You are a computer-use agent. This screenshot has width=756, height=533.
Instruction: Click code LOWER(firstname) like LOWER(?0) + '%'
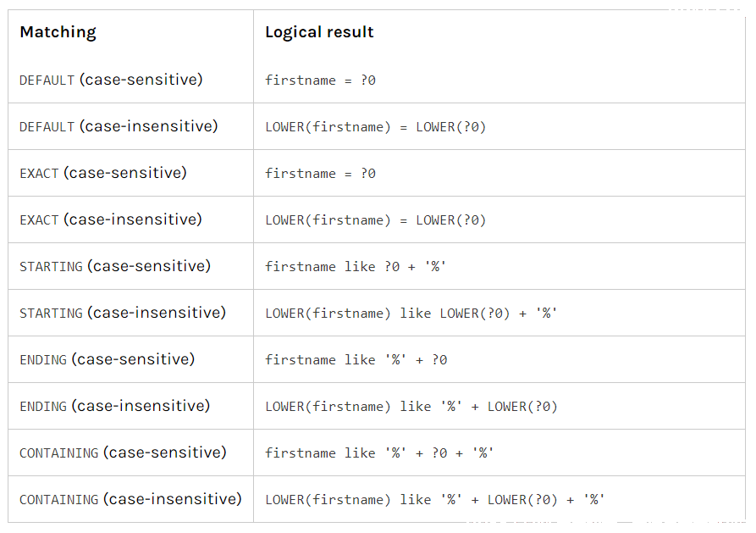[411, 314]
